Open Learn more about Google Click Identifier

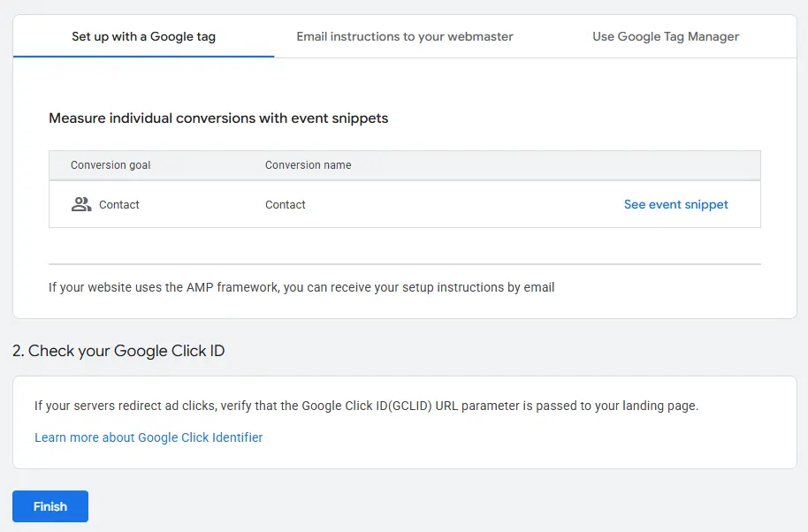click(x=149, y=437)
